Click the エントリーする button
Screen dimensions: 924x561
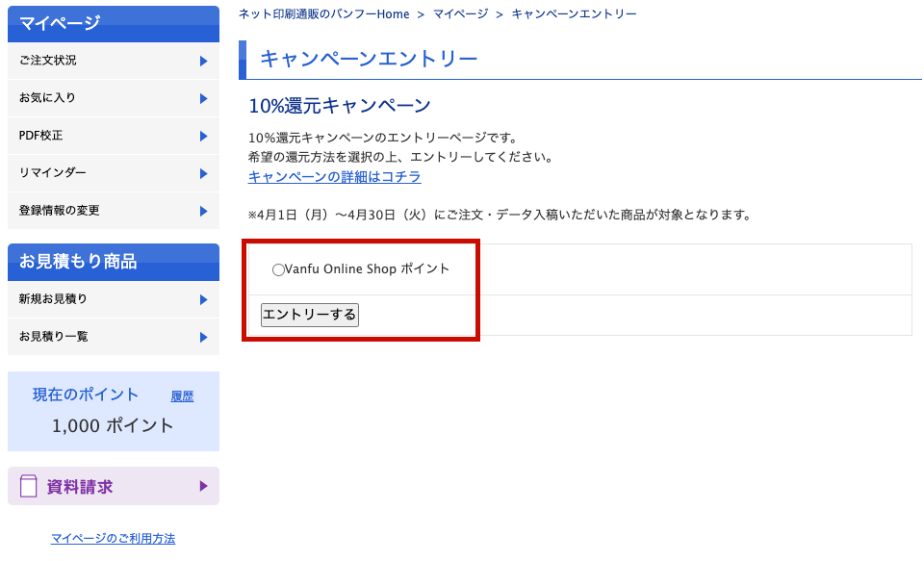(309, 315)
